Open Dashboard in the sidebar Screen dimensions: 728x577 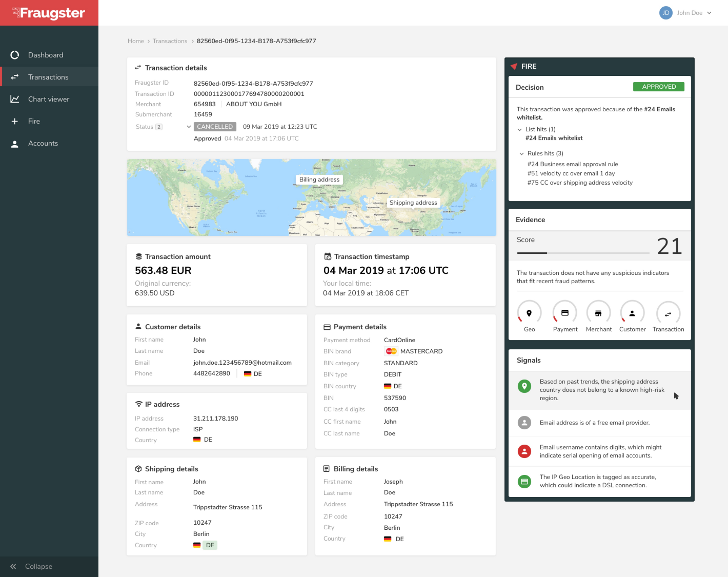click(46, 55)
